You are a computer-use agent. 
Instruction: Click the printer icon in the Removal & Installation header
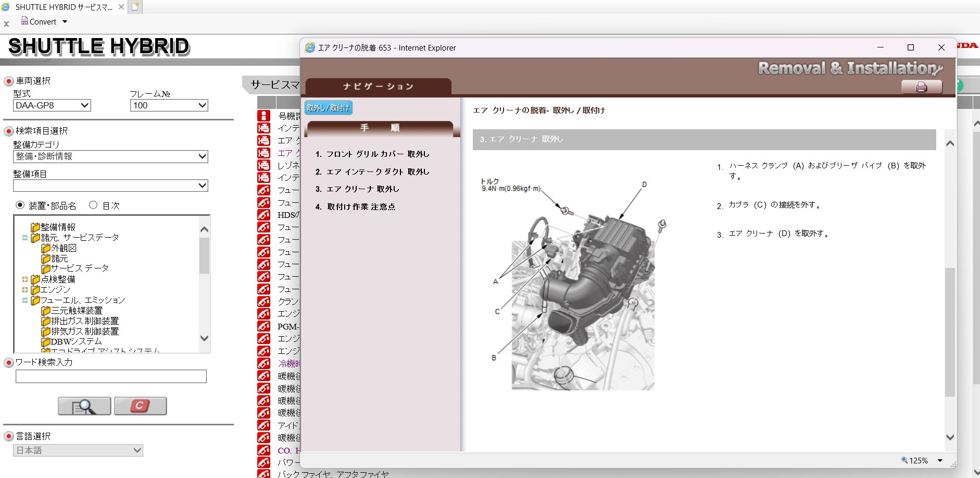pos(921,87)
